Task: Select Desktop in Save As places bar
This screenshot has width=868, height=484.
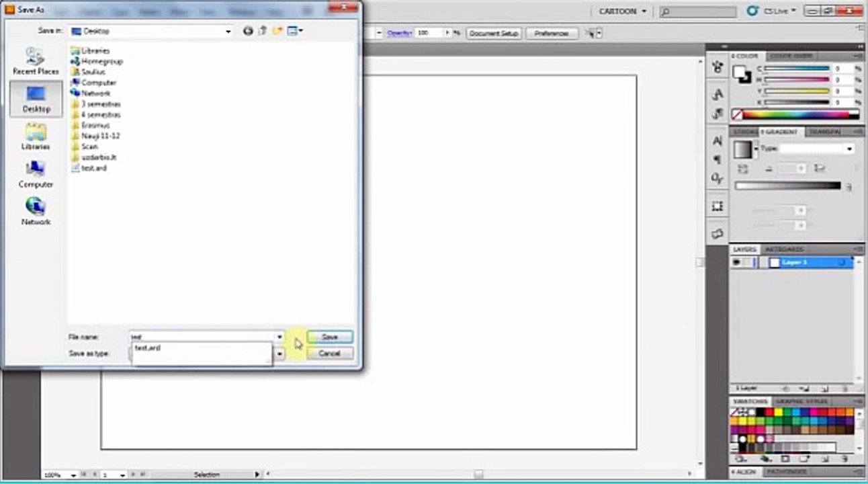Action: coord(36,99)
